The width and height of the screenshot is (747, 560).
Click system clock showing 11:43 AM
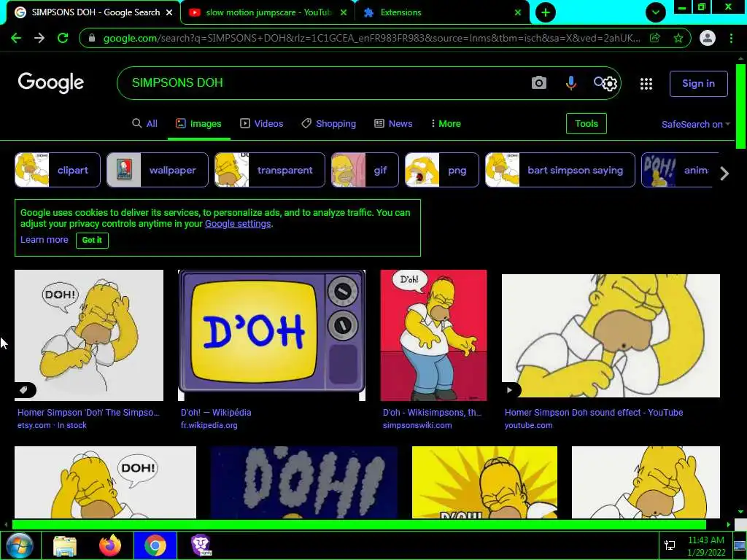(x=706, y=546)
